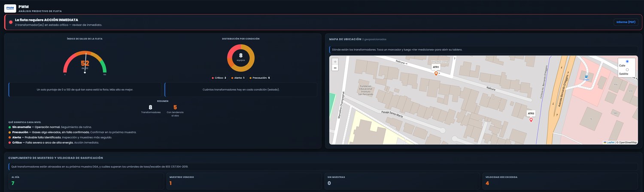This screenshot has width=644, height=192.
Task: Click the fleet health gauge score 52
Action: click(x=85, y=63)
